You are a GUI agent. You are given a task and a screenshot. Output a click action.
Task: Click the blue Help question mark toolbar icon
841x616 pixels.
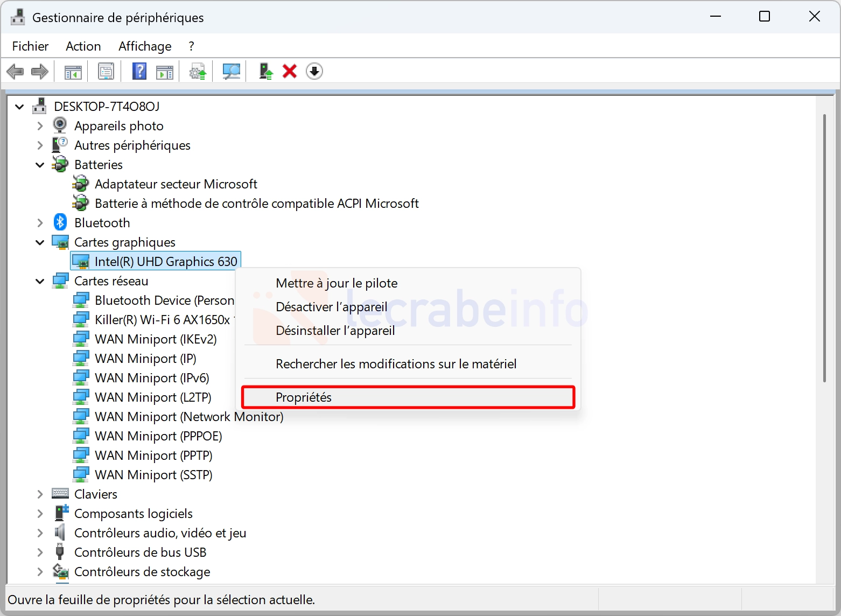pos(139,71)
